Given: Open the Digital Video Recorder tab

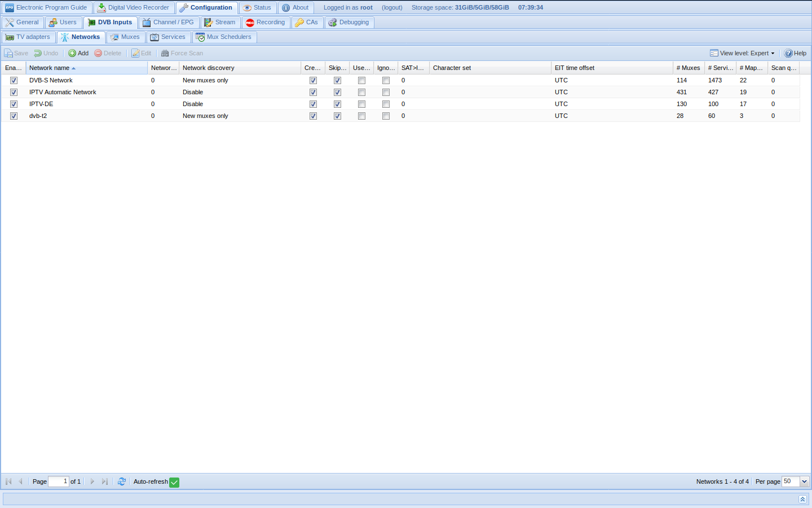Looking at the screenshot, I should point(133,8).
